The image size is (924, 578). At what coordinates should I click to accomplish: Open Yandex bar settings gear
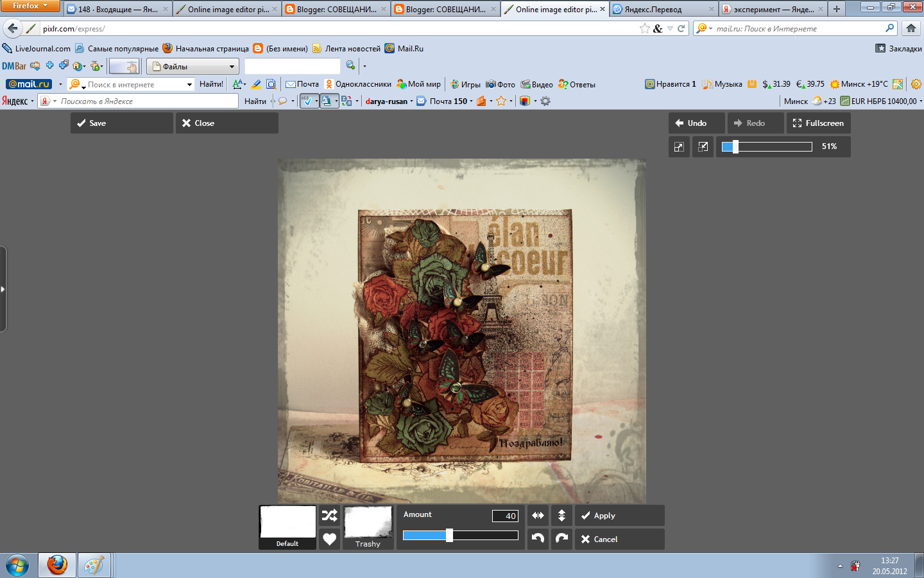(545, 101)
